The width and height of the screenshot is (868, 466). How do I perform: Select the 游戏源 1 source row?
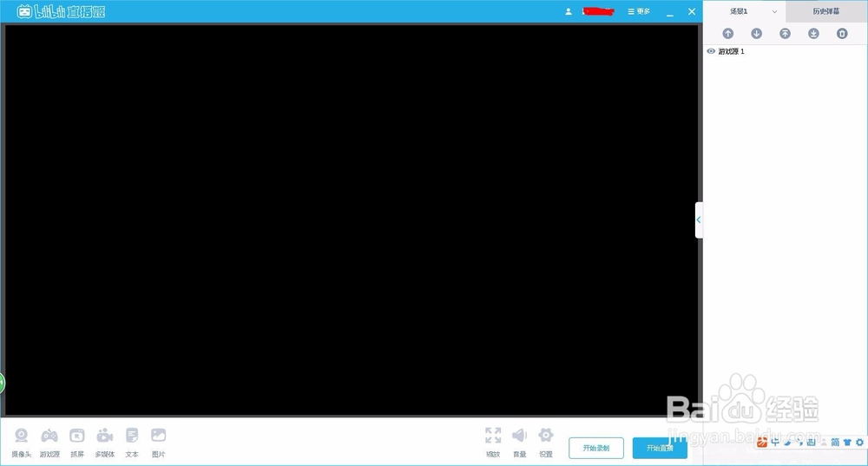(x=786, y=51)
